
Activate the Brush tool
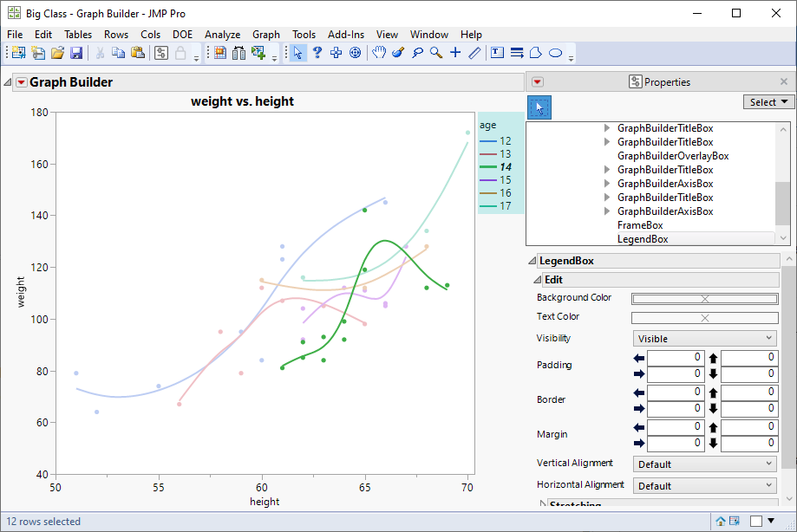[x=398, y=53]
